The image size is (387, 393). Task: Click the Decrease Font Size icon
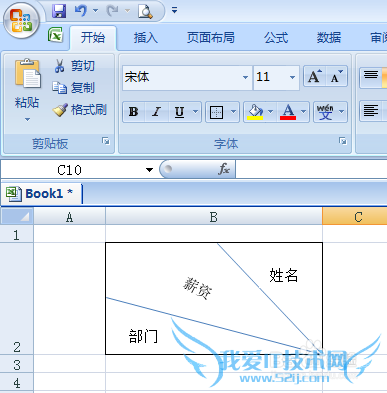point(337,77)
